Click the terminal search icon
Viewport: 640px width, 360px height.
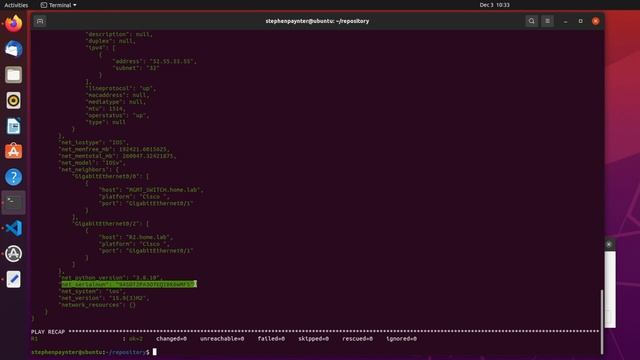coord(531,21)
